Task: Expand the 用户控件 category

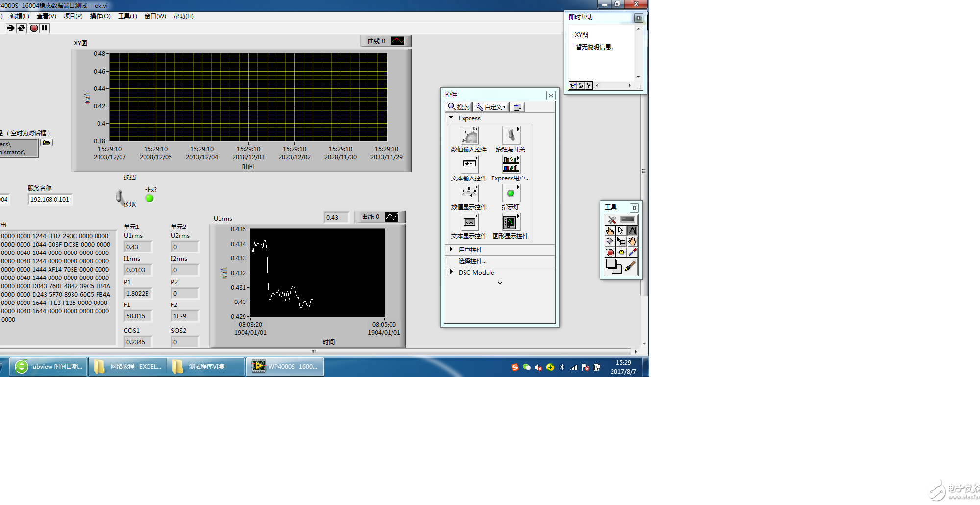Action: click(451, 250)
